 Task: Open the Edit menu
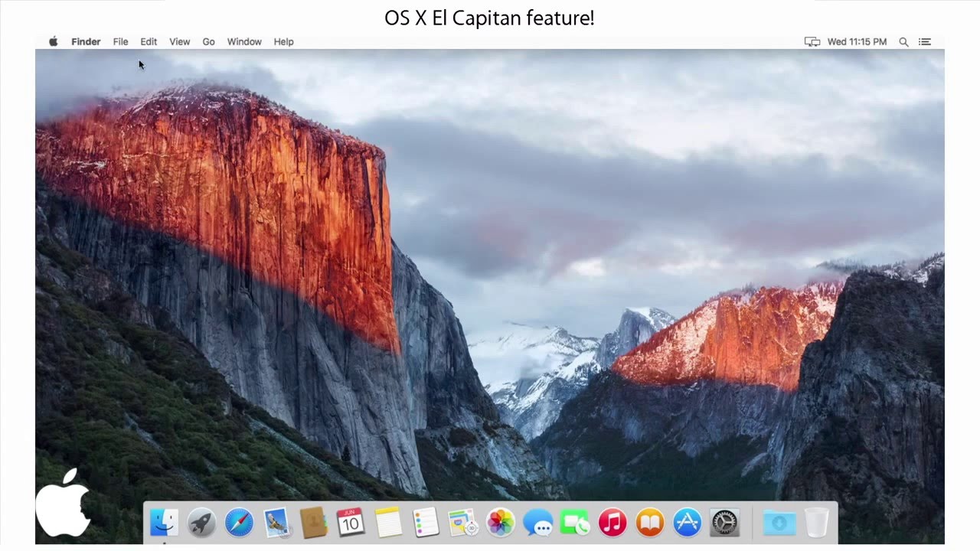[149, 42]
